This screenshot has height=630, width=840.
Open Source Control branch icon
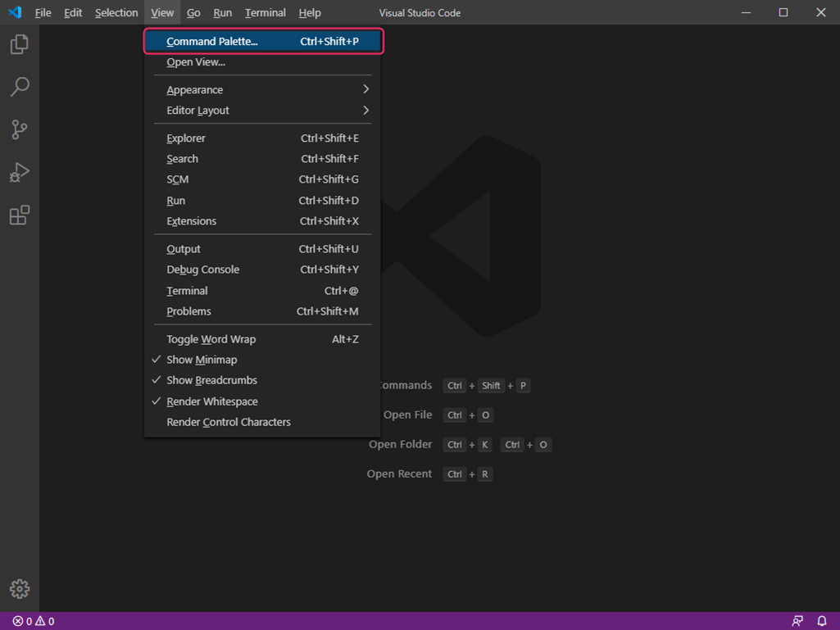(x=20, y=129)
